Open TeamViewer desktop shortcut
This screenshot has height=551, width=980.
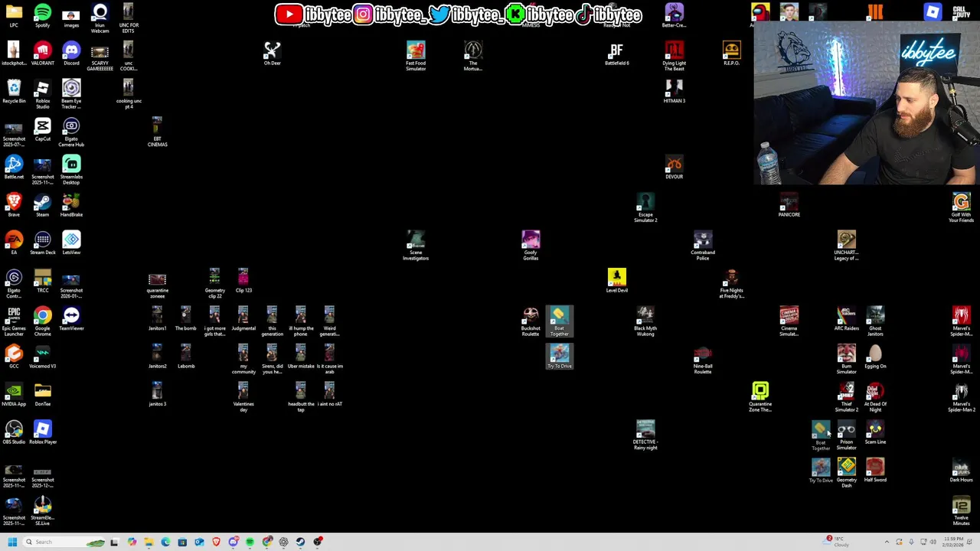click(71, 319)
